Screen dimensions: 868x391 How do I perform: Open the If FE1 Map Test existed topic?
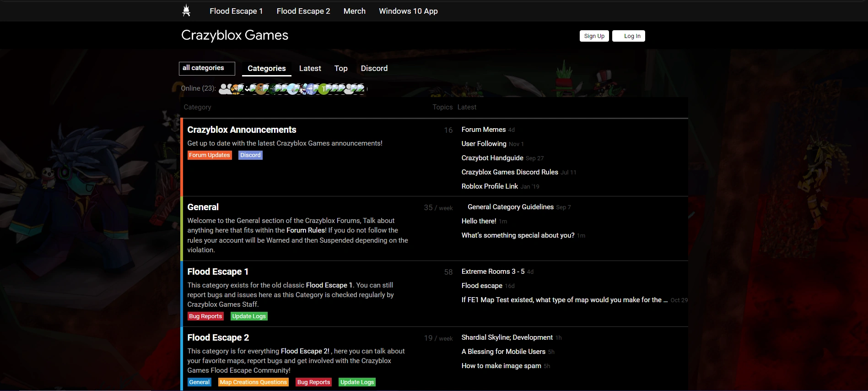(x=565, y=300)
